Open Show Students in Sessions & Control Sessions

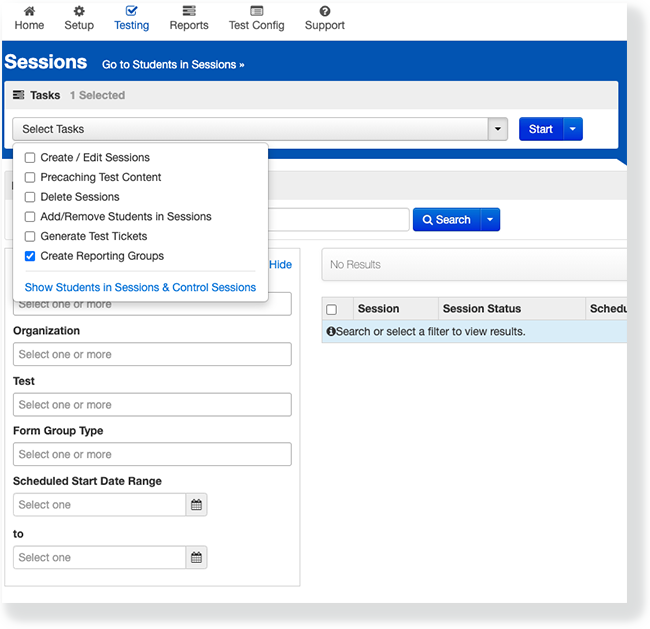tap(140, 287)
